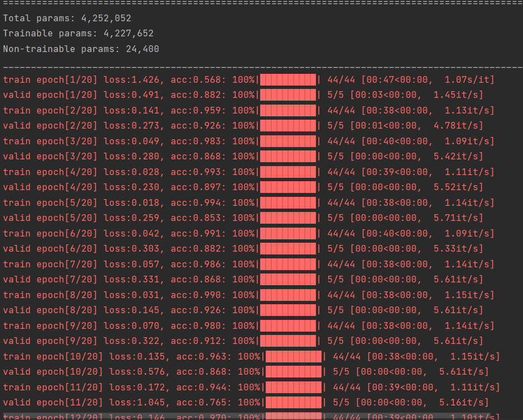
Task: Click the train epoch[3/20] progress bar
Action: click(x=288, y=141)
